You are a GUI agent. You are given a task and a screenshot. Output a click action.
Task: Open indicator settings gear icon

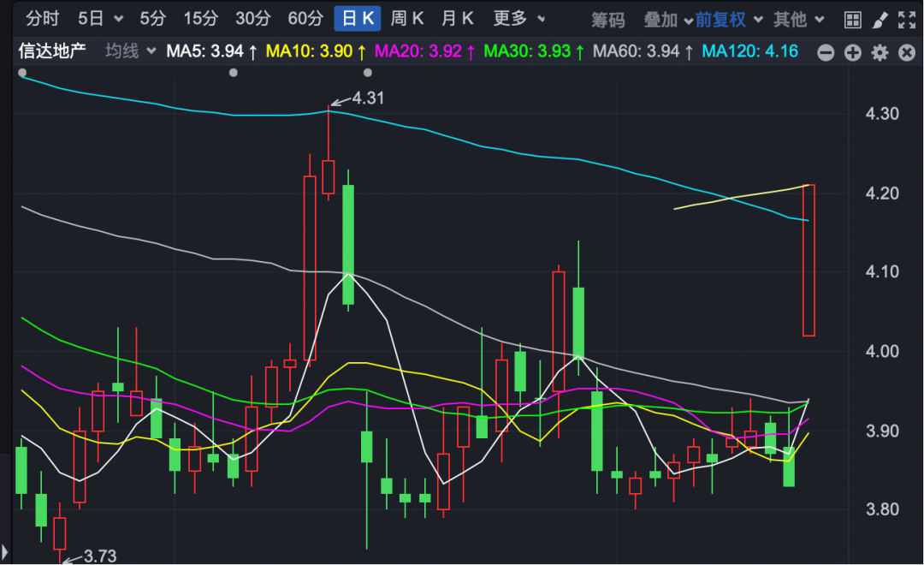tap(880, 53)
